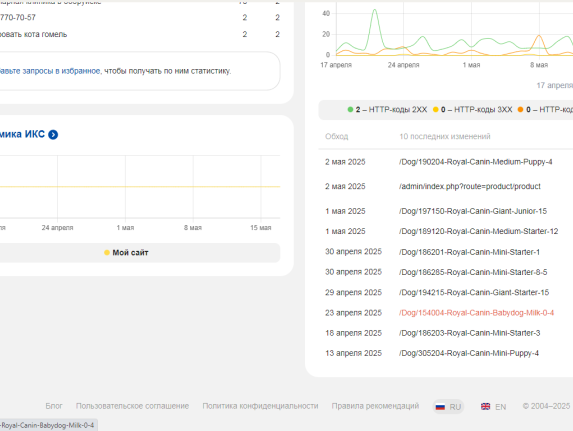Image resolution: width=573 pixels, height=431 pixels.
Task: Open red /Dog/154004-Royal-Canin-Babydog-Milk-0-4 link
Action: (x=476, y=313)
